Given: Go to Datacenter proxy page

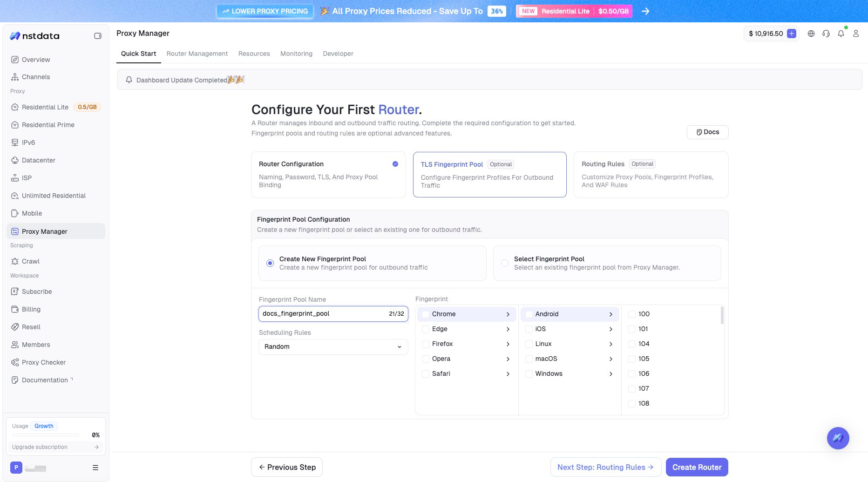Looking at the screenshot, I should tap(56, 160).
